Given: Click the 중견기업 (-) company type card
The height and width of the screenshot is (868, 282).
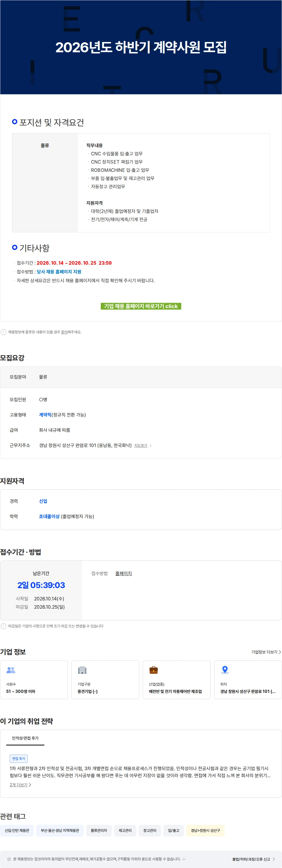Looking at the screenshot, I should pyautogui.click(x=105, y=680).
